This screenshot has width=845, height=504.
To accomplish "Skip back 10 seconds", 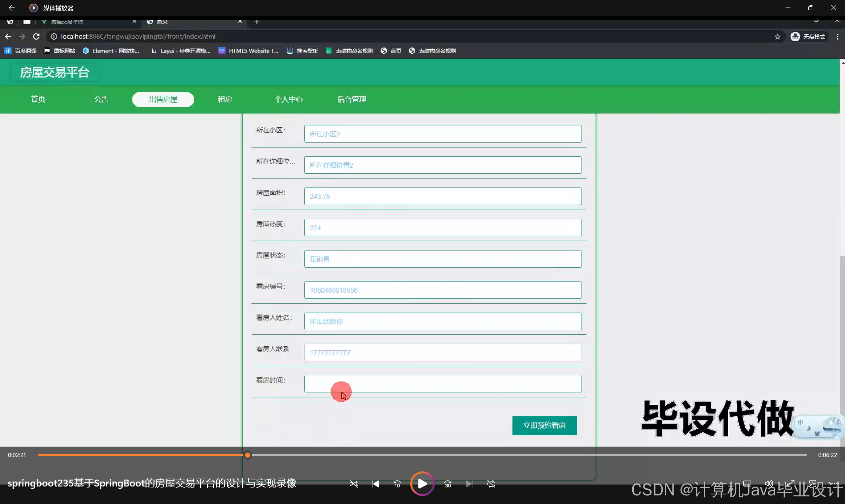I will [x=397, y=484].
